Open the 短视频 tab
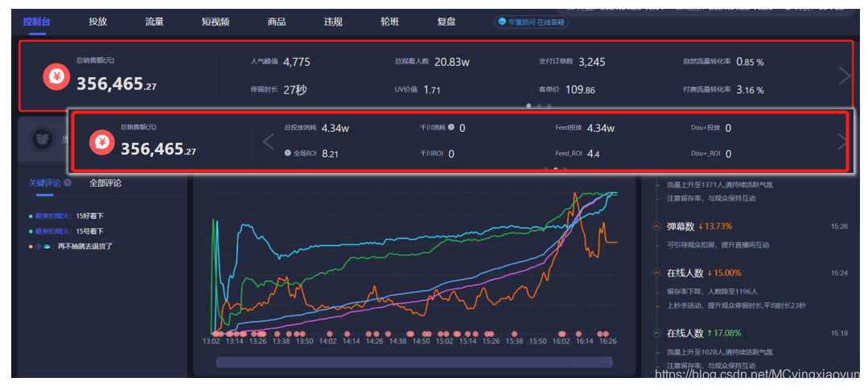 [216, 23]
